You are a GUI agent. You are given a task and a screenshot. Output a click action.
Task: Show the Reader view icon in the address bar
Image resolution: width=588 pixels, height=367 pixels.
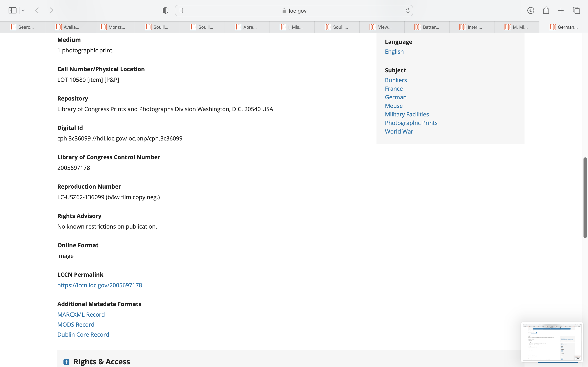181,10
